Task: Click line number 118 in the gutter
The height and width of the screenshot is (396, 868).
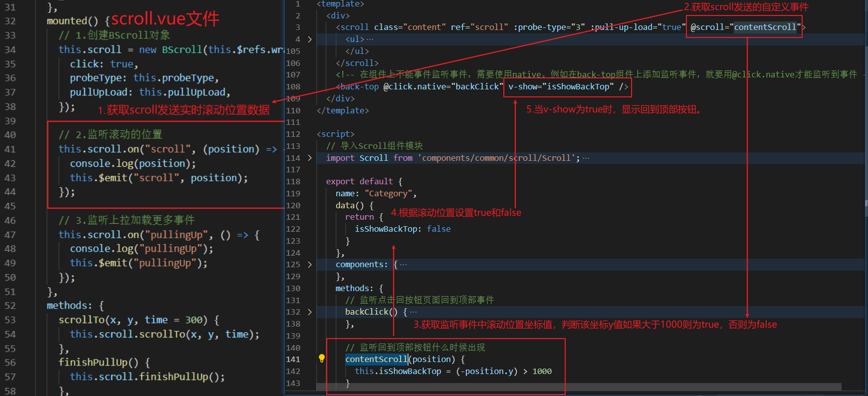Action: [x=293, y=182]
